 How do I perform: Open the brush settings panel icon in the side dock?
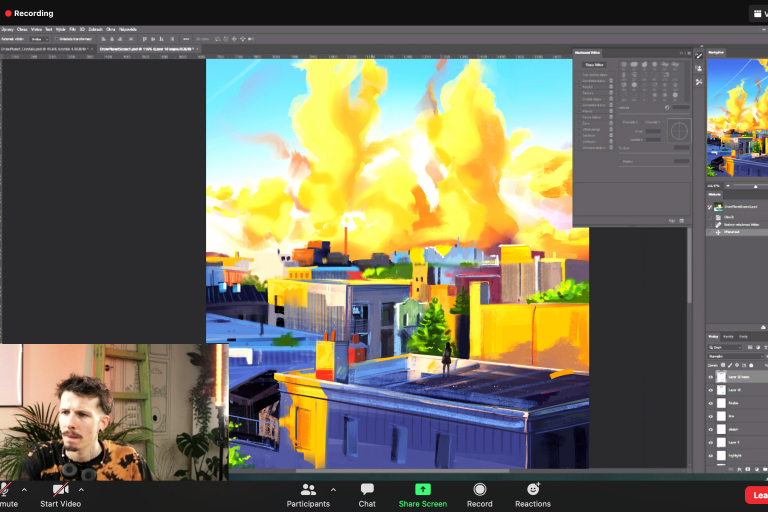pos(699,55)
